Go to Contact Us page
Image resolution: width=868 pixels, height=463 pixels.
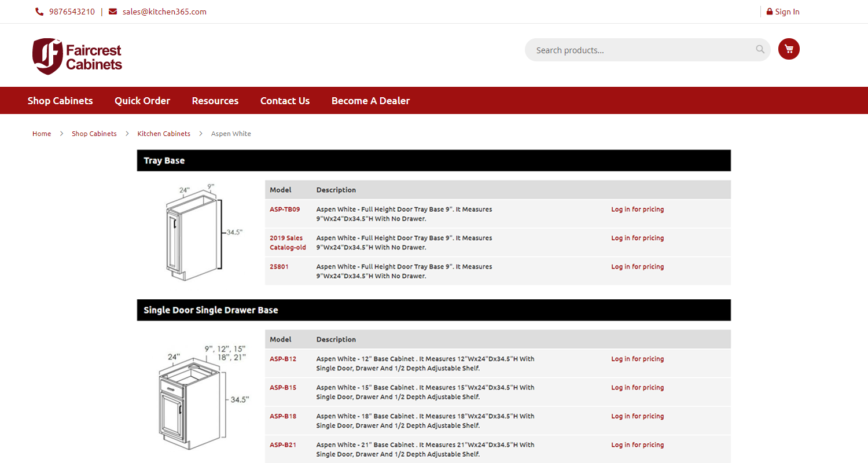point(285,101)
